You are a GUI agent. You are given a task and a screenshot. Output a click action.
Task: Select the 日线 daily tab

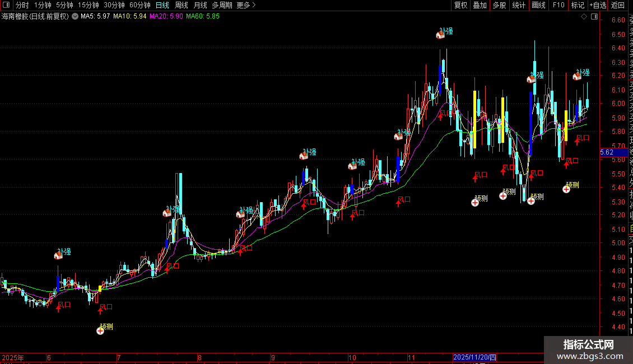click(x=162, y=5)
